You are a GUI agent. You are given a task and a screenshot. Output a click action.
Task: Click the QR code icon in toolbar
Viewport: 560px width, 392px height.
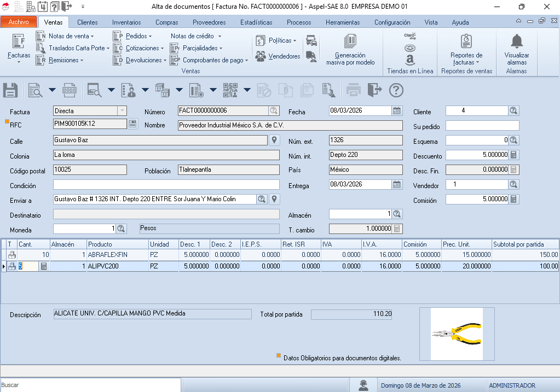pyautogui.click(x=230, y=90)
